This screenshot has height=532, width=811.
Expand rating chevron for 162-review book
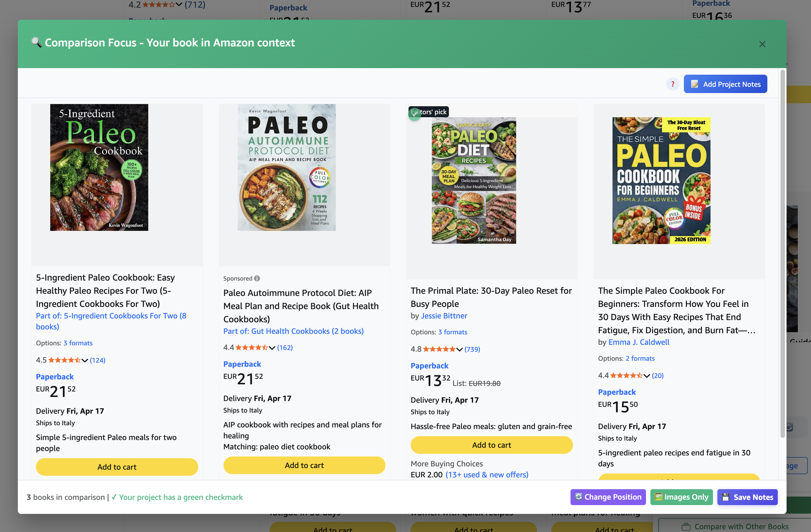click(x=272, y=348)
